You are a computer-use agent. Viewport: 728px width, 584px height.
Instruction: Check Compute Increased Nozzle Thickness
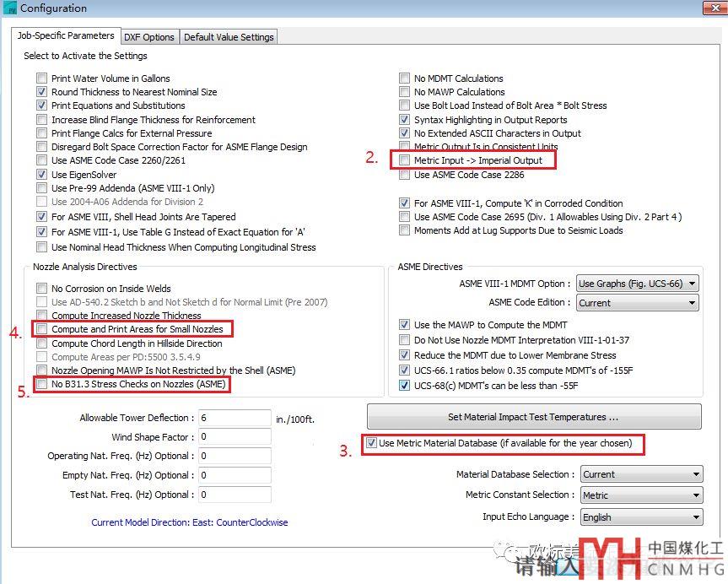point(42,315)
